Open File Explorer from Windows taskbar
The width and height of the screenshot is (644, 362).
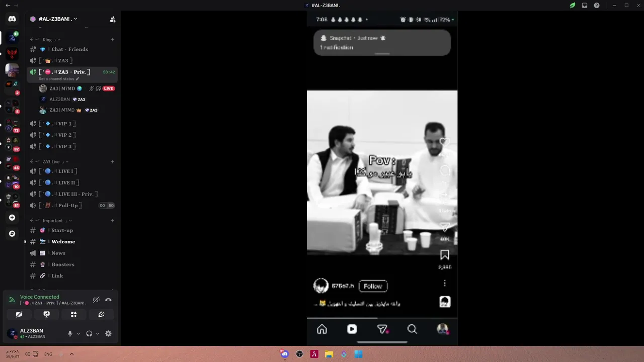point(329,354)
